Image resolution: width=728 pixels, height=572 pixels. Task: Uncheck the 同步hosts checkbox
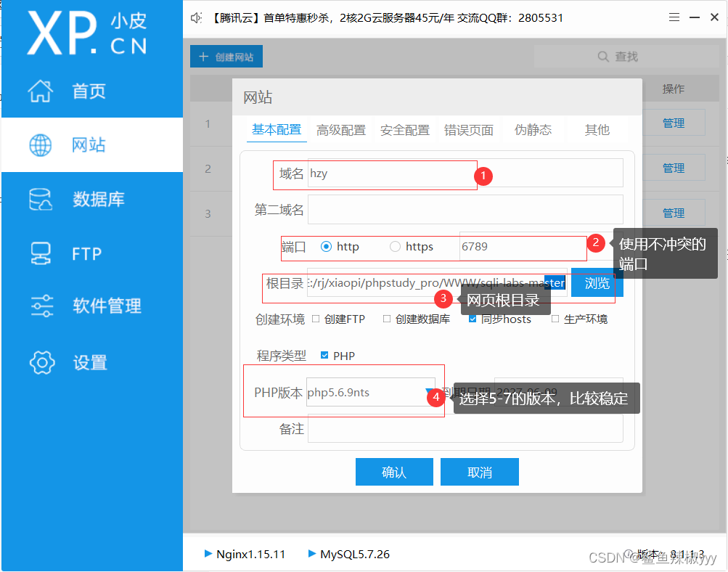click(x=473, y=318)
